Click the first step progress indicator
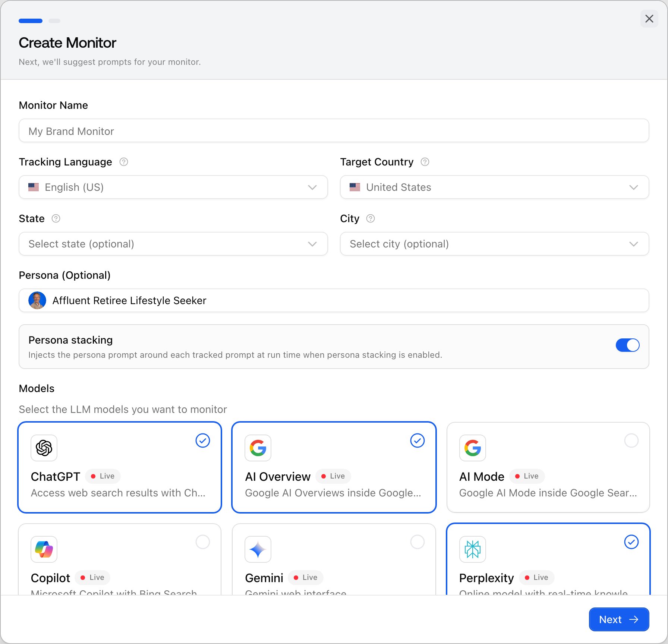The width and height of the screenshot is (668, 644). coord(31,21)
